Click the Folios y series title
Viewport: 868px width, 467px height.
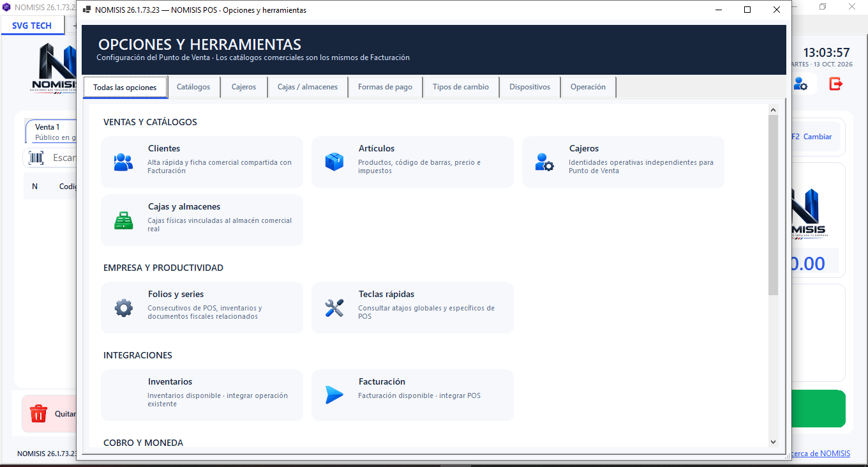176,294
